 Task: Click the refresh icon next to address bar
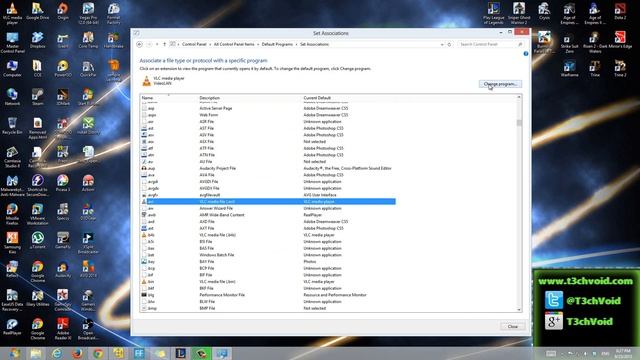pos(449,44)
